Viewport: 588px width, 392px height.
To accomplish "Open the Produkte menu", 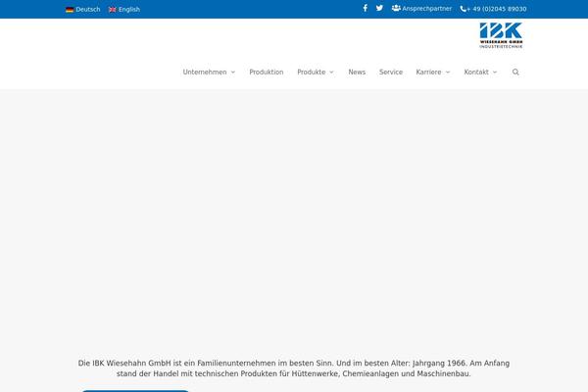I will [312, 72].
